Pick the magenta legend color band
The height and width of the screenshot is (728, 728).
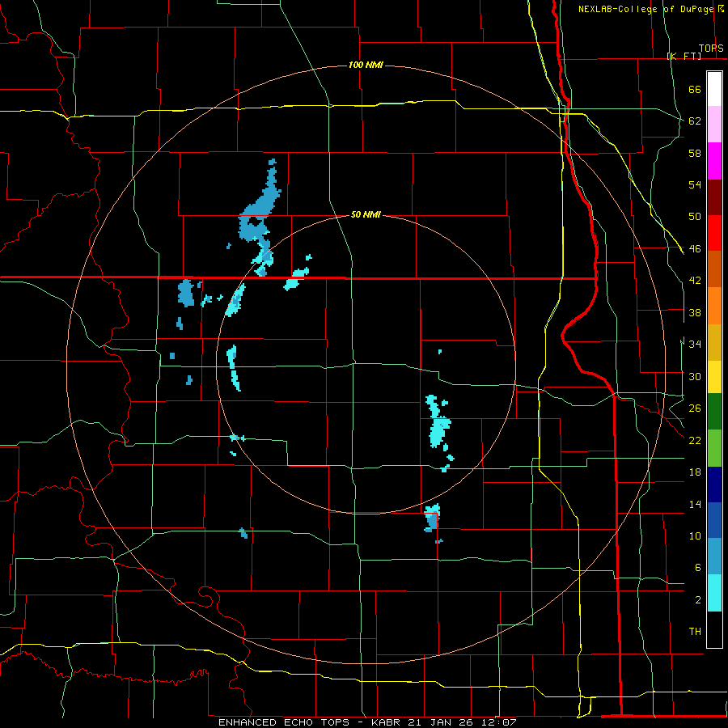[714, 161]
